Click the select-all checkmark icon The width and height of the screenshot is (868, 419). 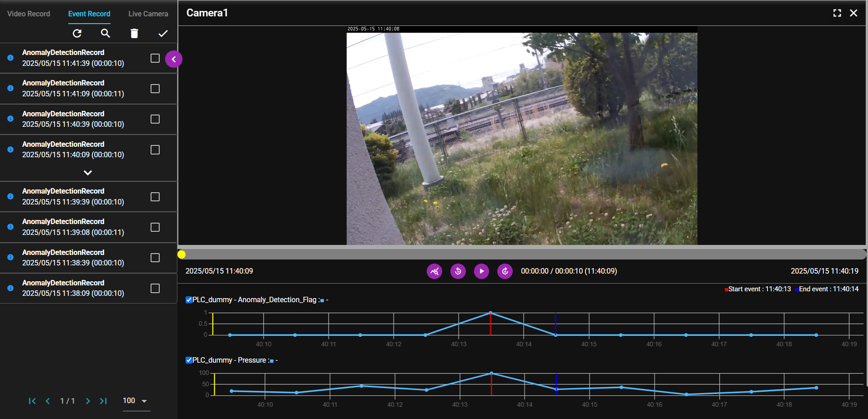click(163, 33)
